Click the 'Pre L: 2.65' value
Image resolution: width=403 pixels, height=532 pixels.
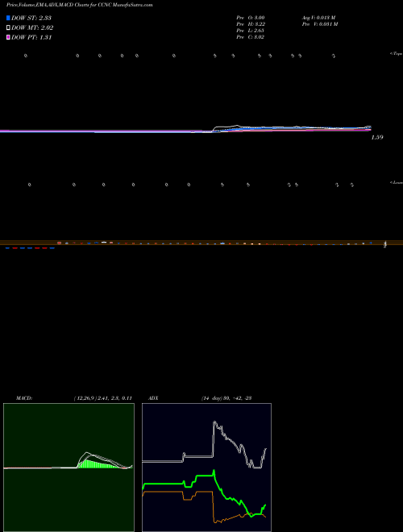[251, 31]
